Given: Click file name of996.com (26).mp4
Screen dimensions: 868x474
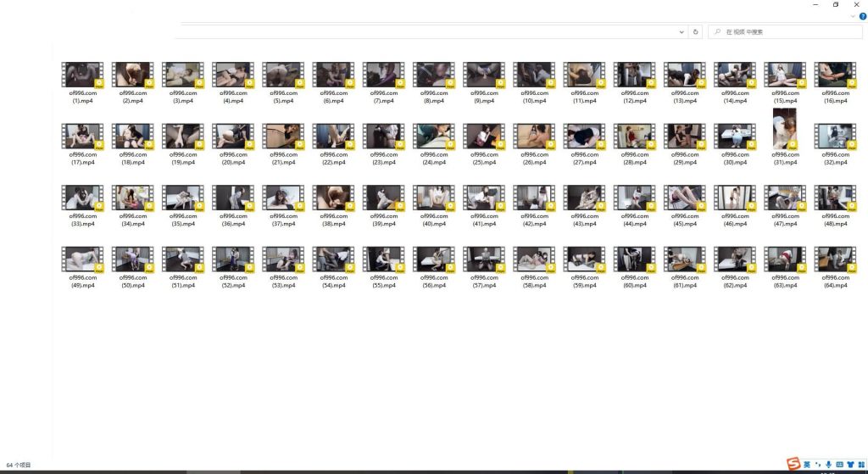Looking at the screenshot, I should click(534, 159).
